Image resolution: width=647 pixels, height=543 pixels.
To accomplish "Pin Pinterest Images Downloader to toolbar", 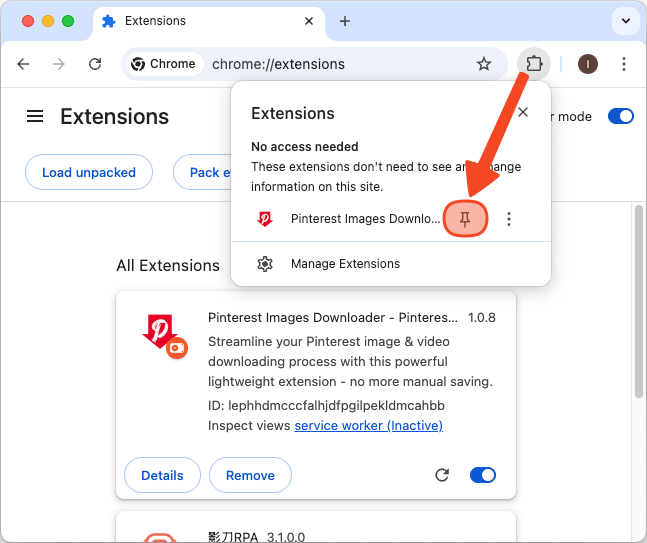I will 465,219.
